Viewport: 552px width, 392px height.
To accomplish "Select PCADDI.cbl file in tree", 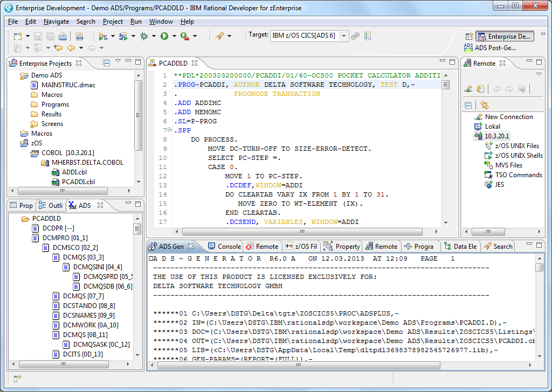I will pyautogui.click(x=78, y=182).
